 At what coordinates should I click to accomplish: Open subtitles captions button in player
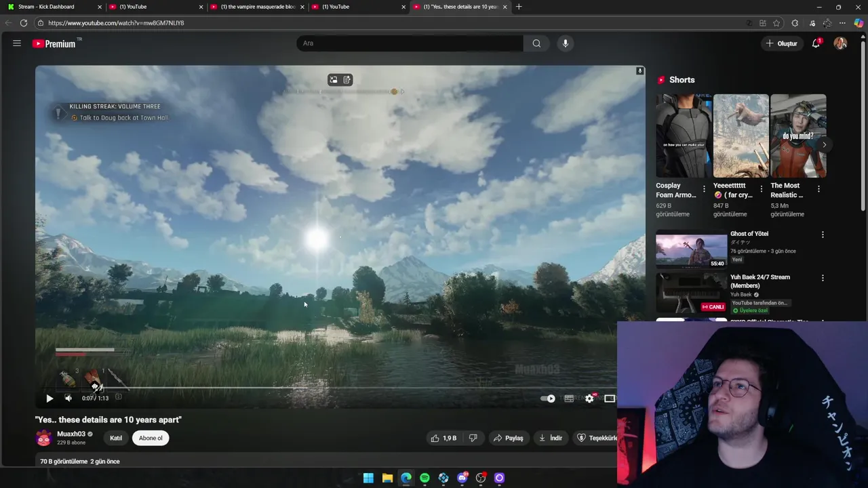tap(569, 399)
